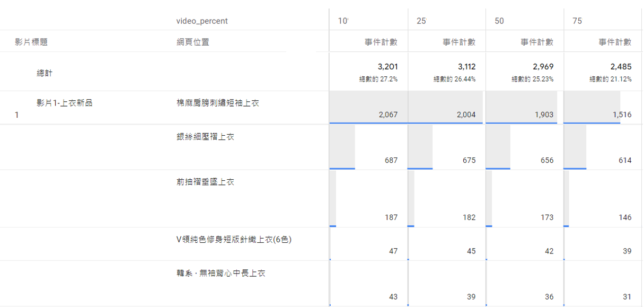Click the 棉麻肩膀刺繡短袖上衣 row
The height and width of the screenshot is (307, 644).
[x=218, y=103]
